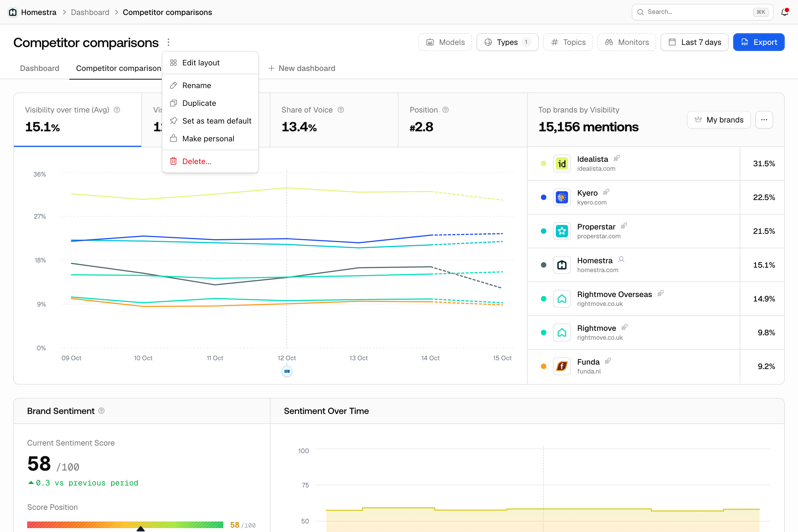This screenshot has height=532, width=798.
Task: Click the Visibility over time help icon
Action: click(117, 110)
